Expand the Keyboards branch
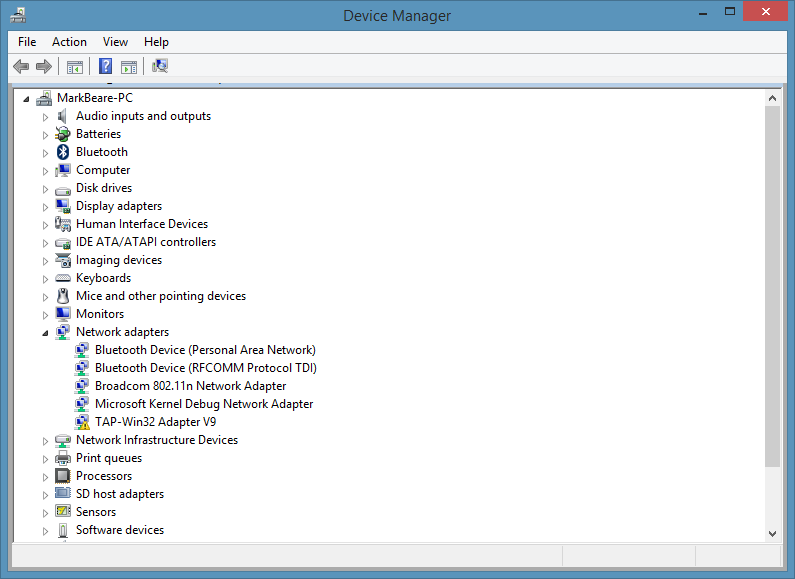Image resolution: width=795 pixels, height=579 pixels. tap(45, 279)
